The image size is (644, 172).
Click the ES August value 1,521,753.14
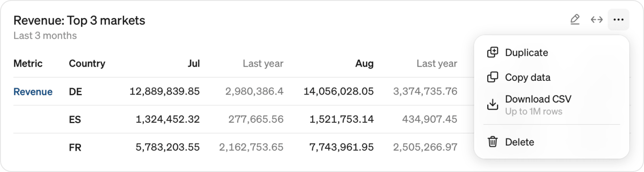[x=341, y=120]
